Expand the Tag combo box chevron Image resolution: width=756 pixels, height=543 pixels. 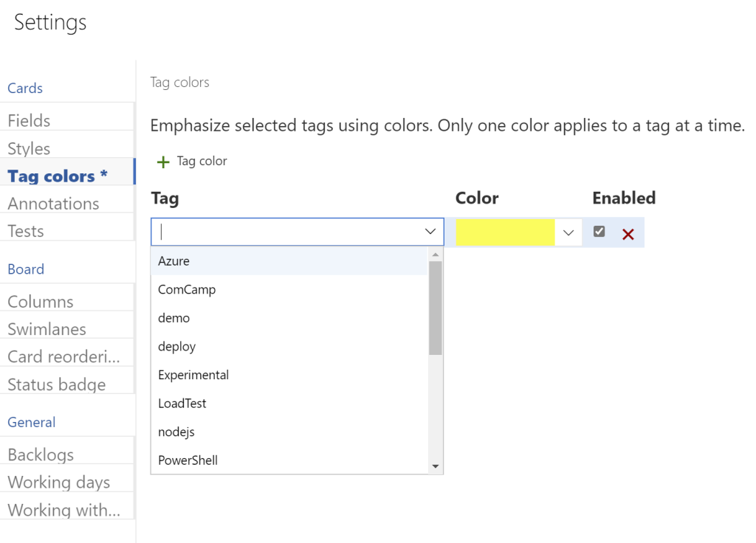(x=430, y=232)
